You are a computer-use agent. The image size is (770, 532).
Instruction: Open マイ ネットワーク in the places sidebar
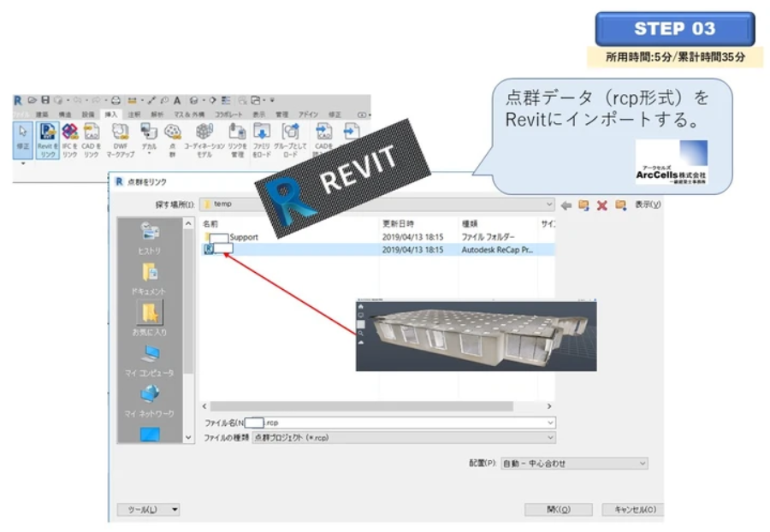(149, 401)
